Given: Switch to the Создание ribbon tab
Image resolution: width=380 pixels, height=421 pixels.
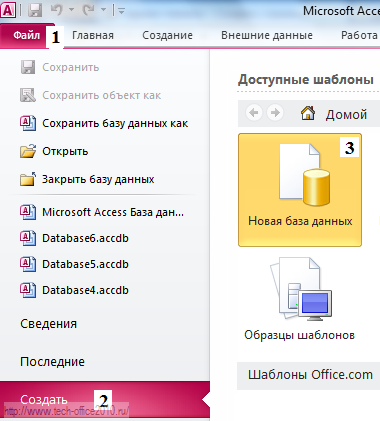Looking at the screenshot, I should pos(167,35).
